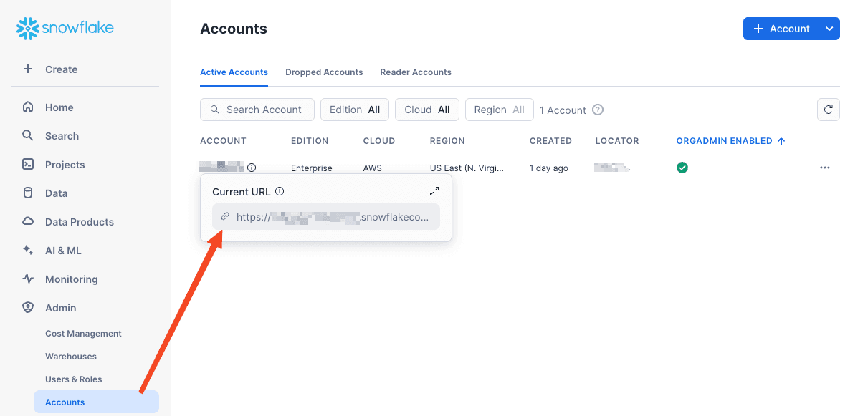
Task: Copy the account URL link field
Action: [326, 217]
